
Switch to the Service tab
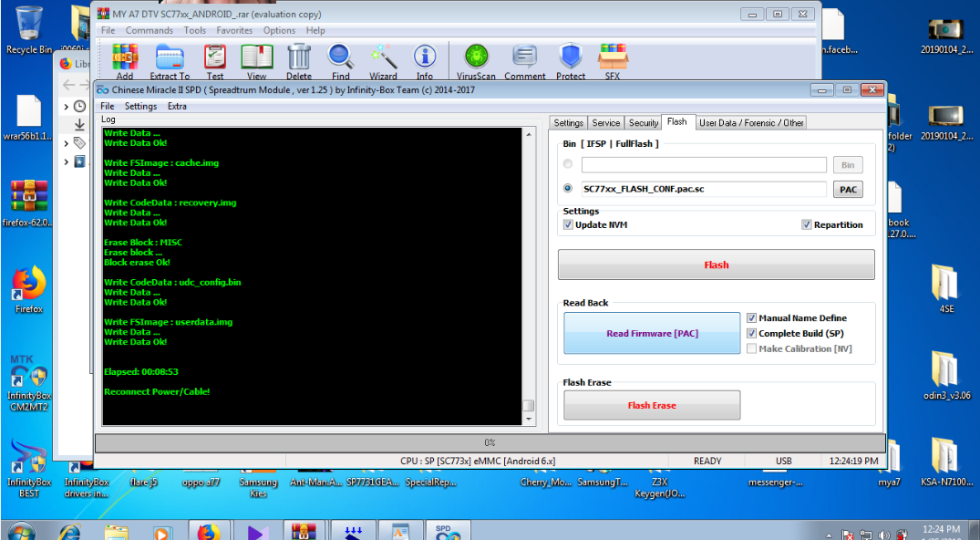point(605,123)
